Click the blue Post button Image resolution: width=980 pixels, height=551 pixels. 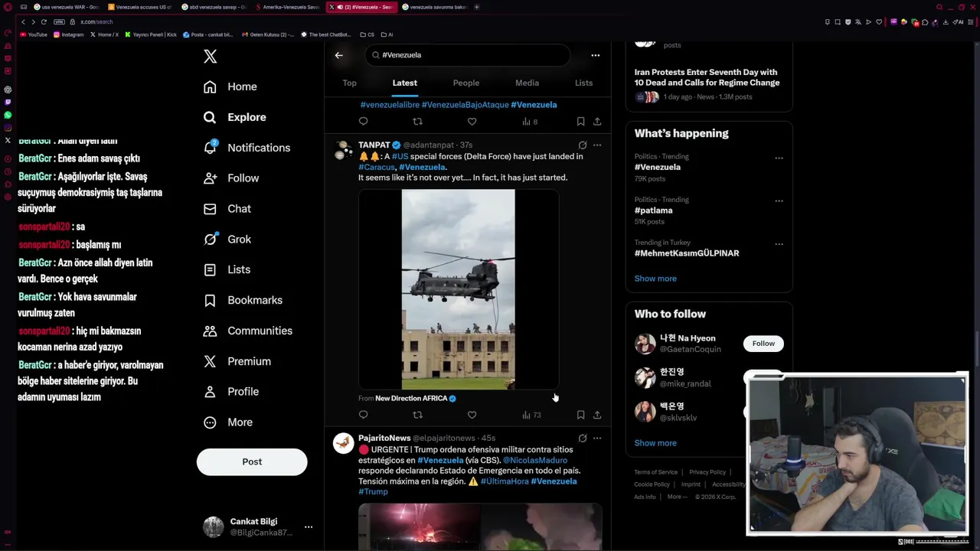tap(252, 461)
